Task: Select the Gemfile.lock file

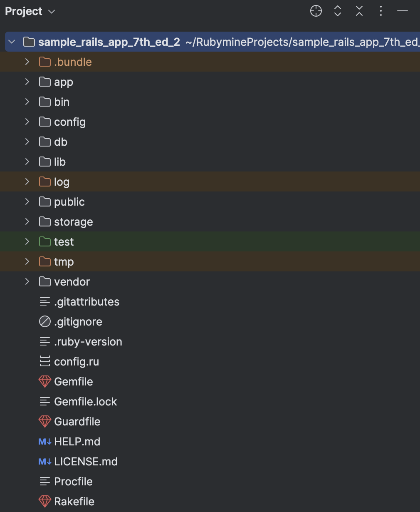Action: tap(85, 402)
